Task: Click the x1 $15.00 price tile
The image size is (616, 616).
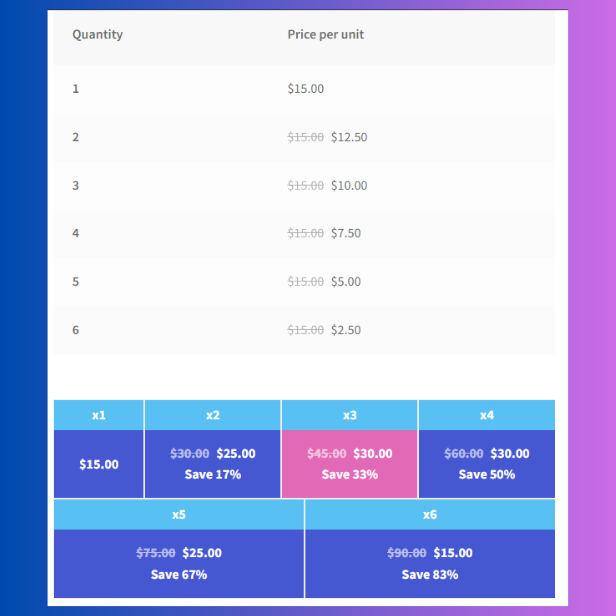Action: (99, 464)
